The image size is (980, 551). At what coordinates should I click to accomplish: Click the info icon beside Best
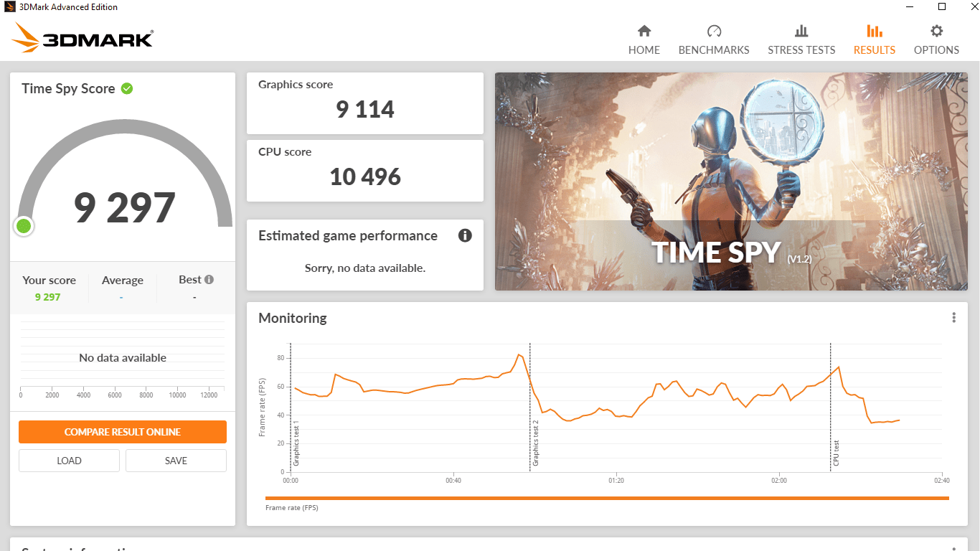pos(209,280)
